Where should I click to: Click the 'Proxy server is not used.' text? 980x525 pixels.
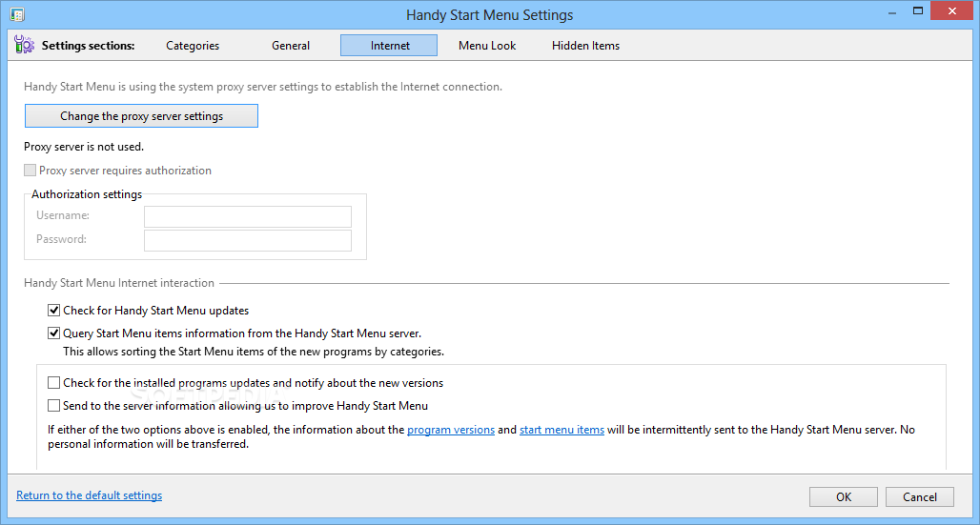[84, 147]
